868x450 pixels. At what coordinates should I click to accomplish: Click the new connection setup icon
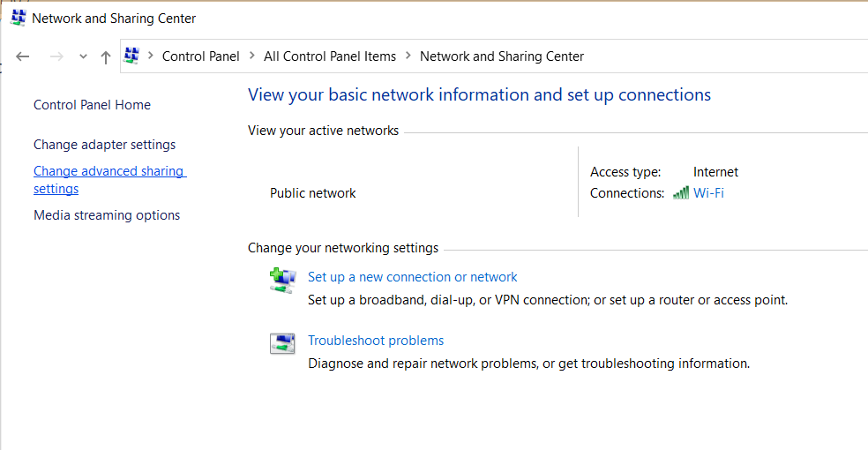pyautogui.click(x=282, y=281)
